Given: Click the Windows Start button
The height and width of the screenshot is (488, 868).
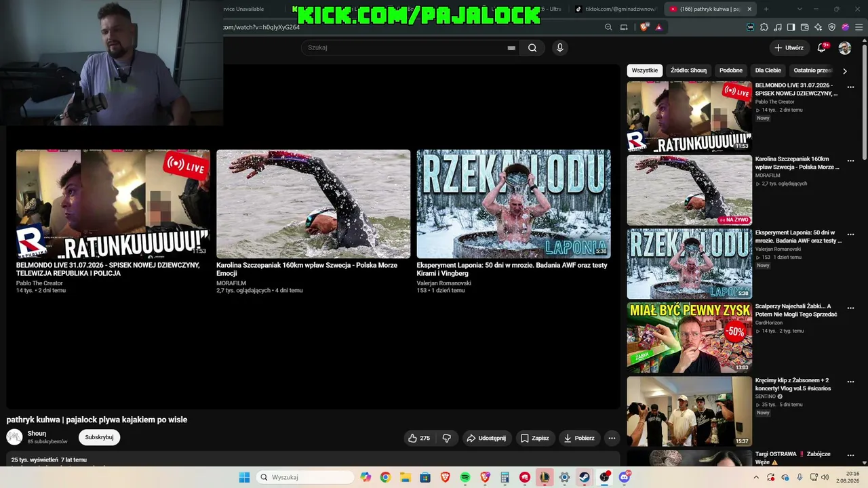Looking at the screenshot, I should coord(244,477).
